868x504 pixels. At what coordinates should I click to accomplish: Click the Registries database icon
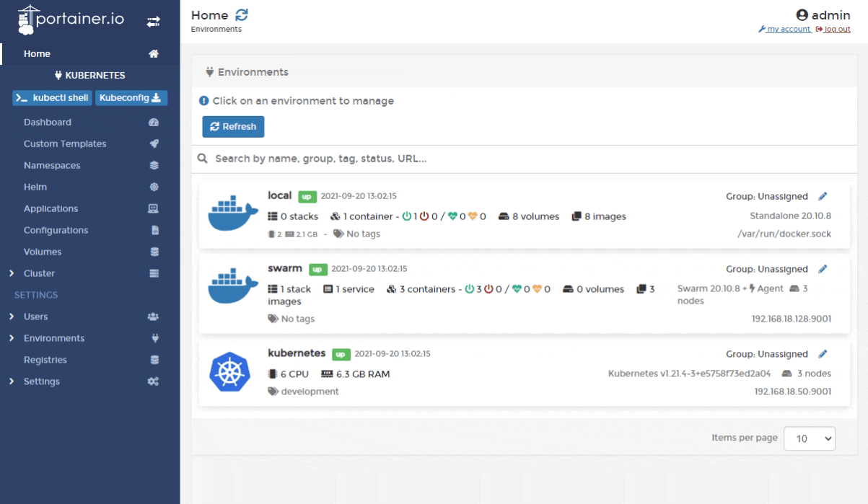click(x=154, y=361)
